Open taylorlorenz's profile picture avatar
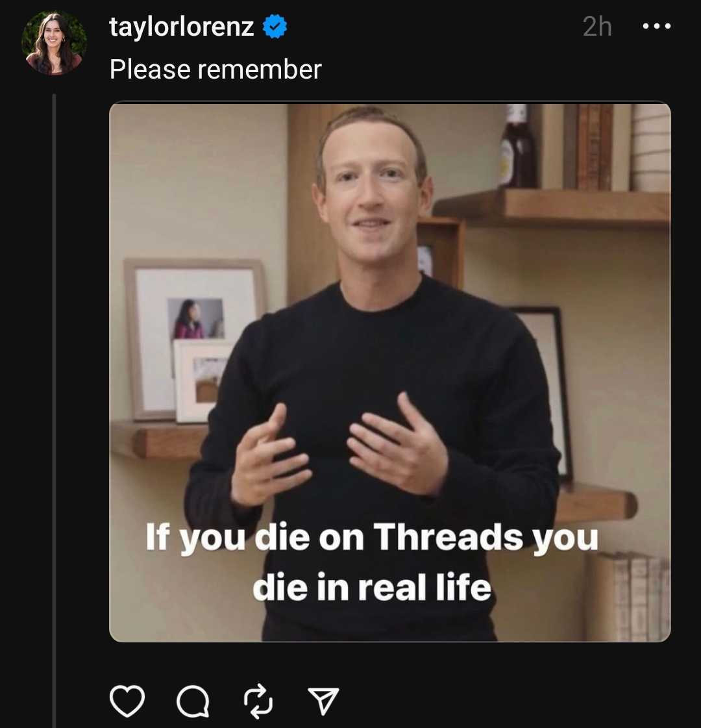 (55, 43)
